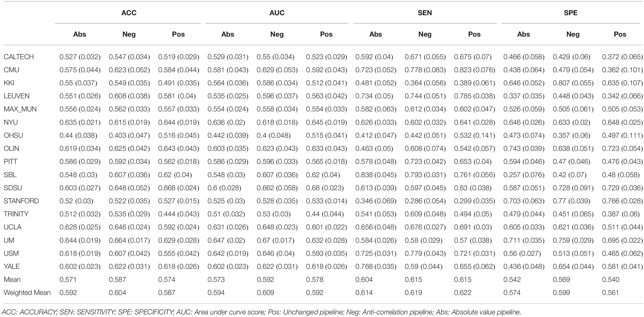
Task: Click YALE SEN Abs value 0.768 (0.035)
Action: [376, 266]
